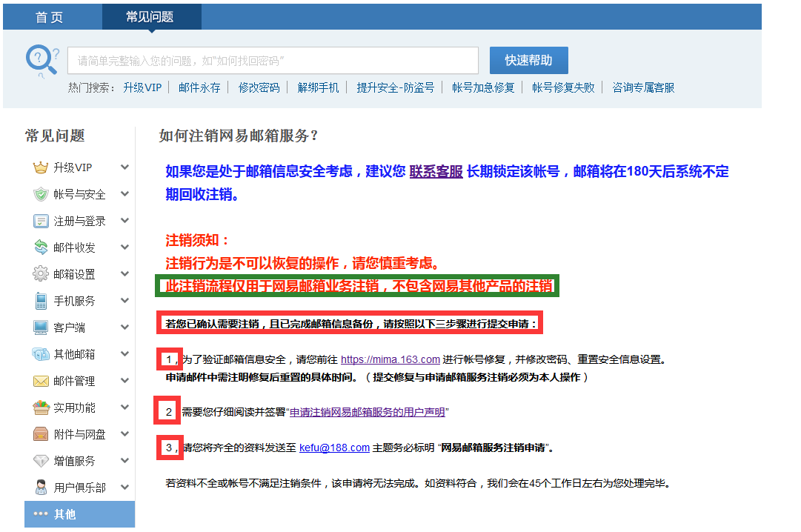Click the kefu@188.com email link
The height and width of the screenshot is (532, 801).
pyautogui.click(x=335, y=448)
